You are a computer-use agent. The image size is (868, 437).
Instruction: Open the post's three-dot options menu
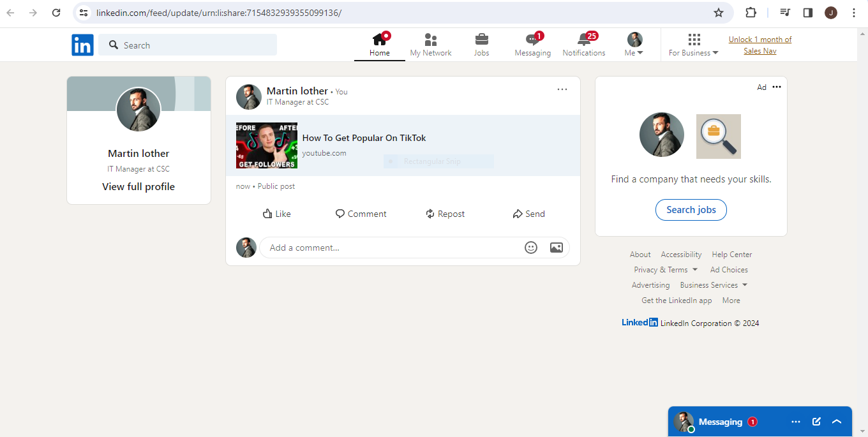click(562, 89)
